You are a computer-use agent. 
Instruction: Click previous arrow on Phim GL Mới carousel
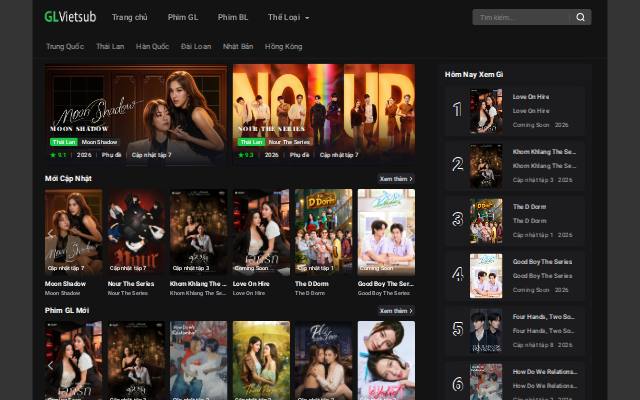(51, 365)
